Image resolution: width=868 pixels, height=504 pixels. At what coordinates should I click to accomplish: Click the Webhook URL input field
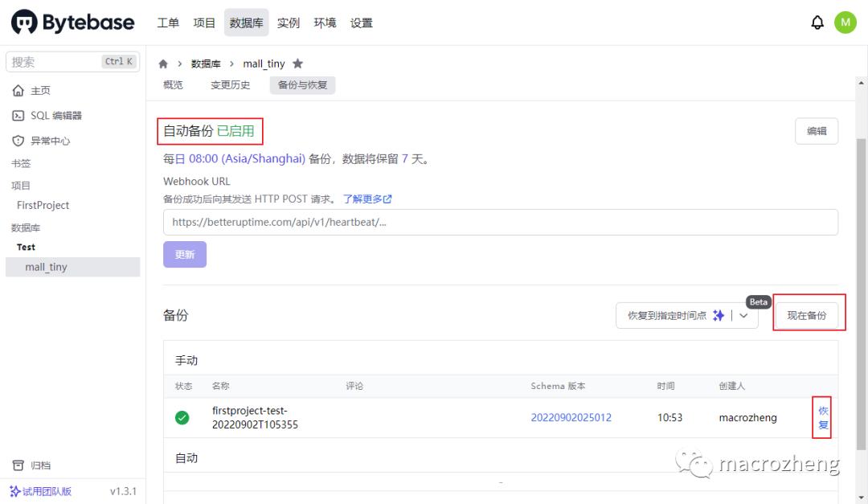pos(498,222)
